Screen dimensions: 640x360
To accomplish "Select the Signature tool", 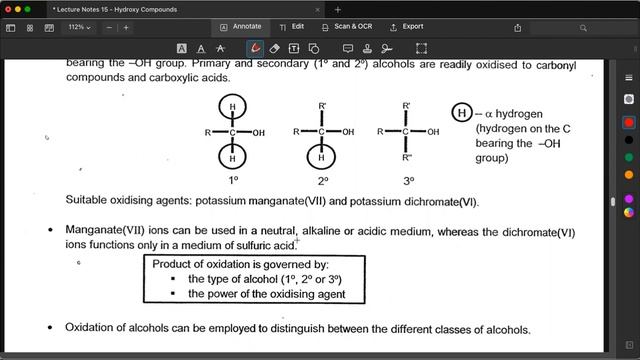I will coord(386,49).
